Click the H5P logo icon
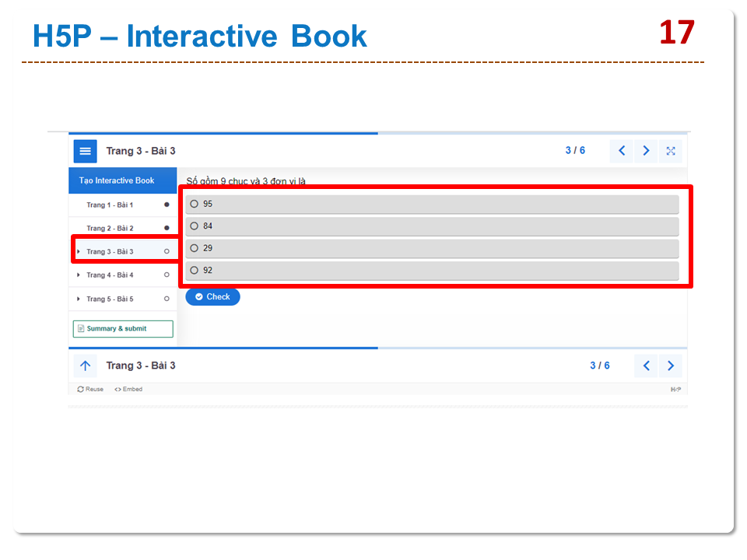The height and width of the screenshot is (560, 747). [x=675, y=390]
